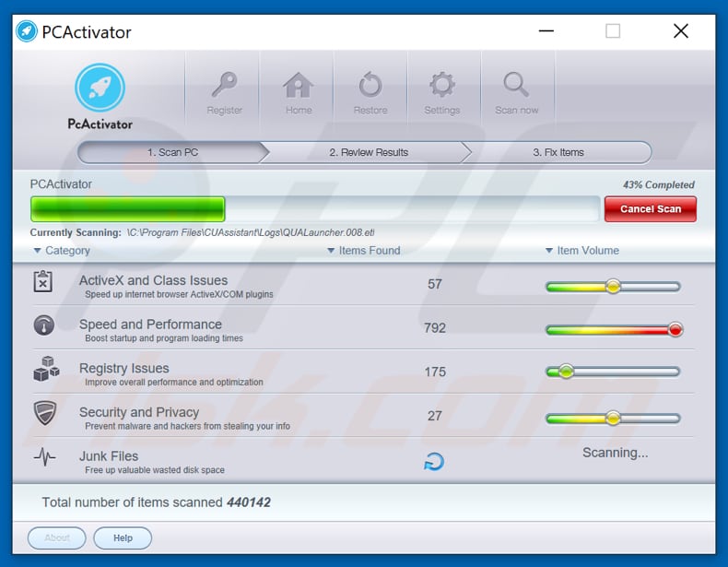Click the About button

[56, 537]
